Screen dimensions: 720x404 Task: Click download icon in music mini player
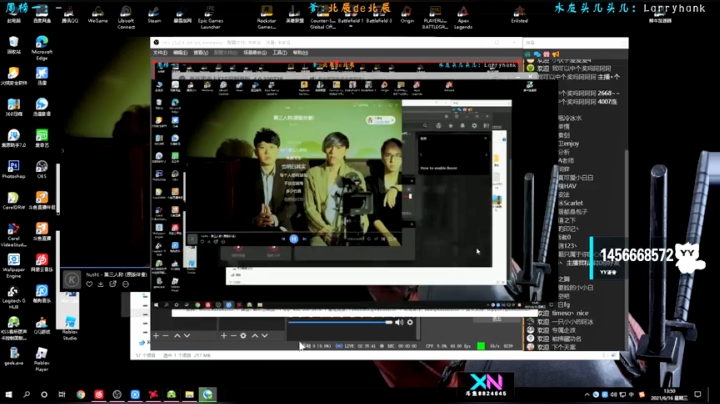(101, 284)
